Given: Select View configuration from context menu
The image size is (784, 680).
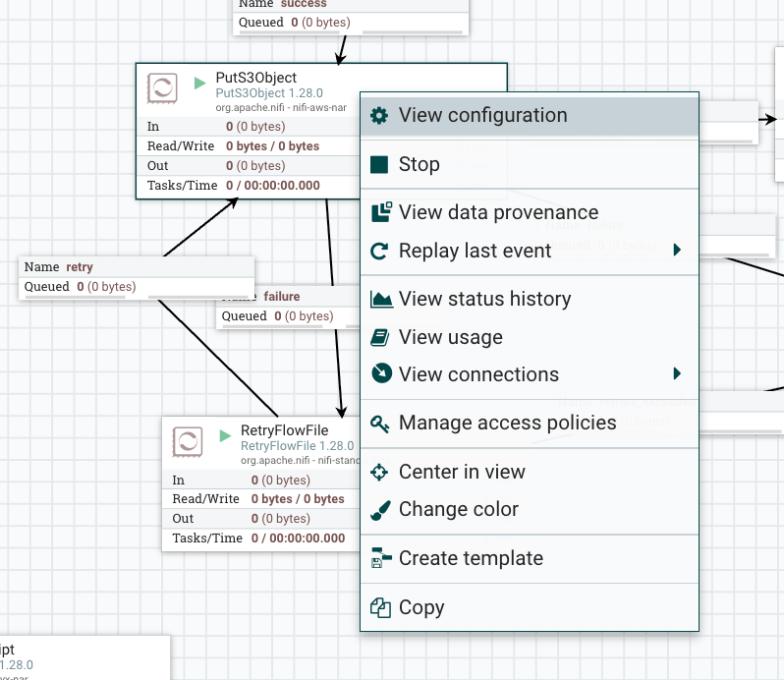Looking at the screenshot, I should pos(482,116).
